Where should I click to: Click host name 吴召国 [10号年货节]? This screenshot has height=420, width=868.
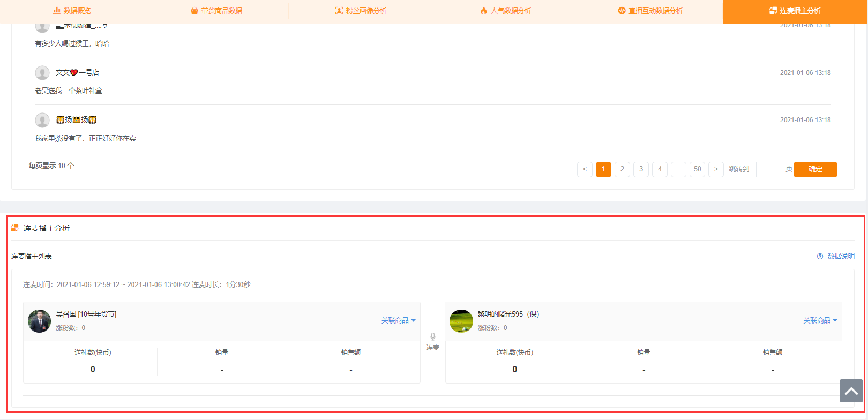click(86, 314)
